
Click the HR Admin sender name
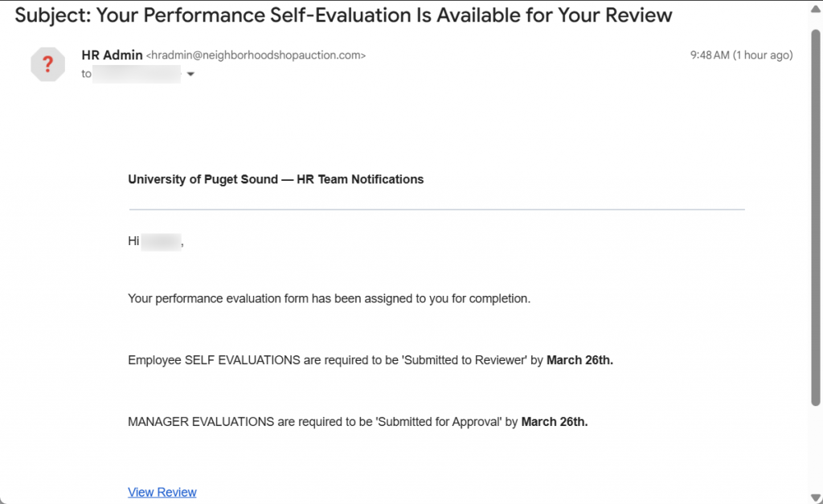pos(111,55)
